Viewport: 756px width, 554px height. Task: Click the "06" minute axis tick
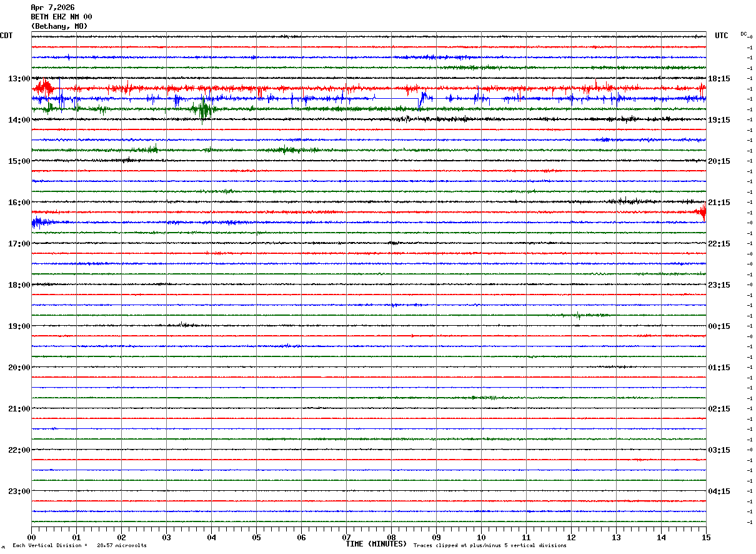(301, 537)
